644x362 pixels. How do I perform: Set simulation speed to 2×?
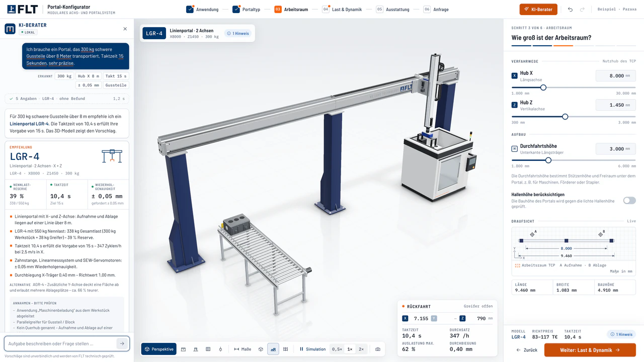pyautogui.click(x=361, y=349)
